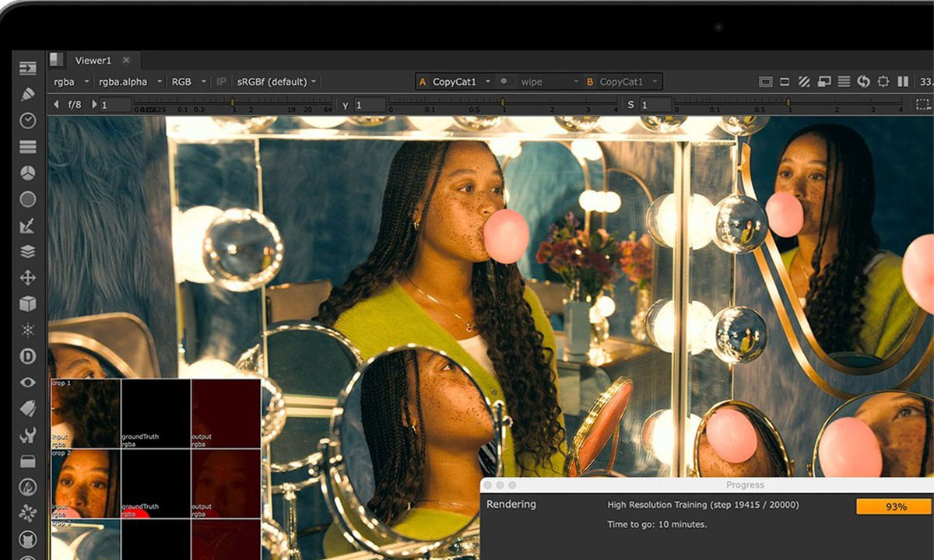Open the Draw nodes menu
The height and width of the screenshot is (560, 934).
(28, 94)
